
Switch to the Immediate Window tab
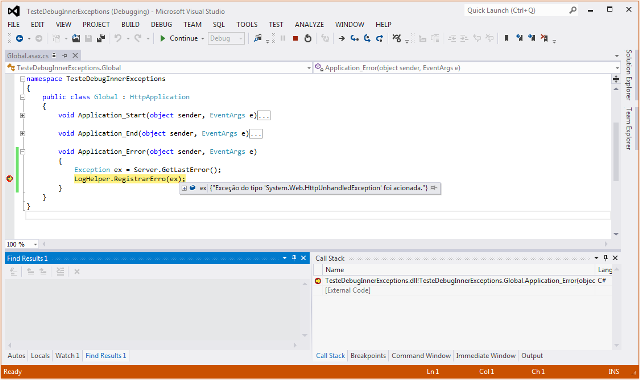tap(486, 356)
